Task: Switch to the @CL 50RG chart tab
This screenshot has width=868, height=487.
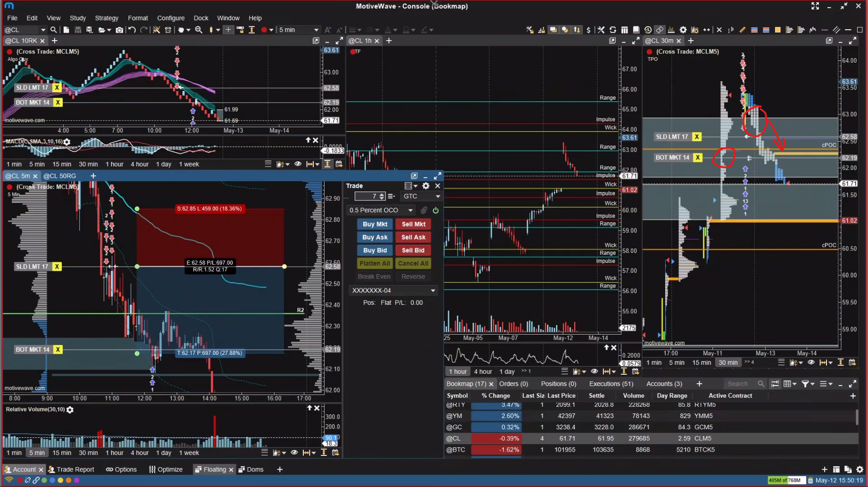Action: 59,176
